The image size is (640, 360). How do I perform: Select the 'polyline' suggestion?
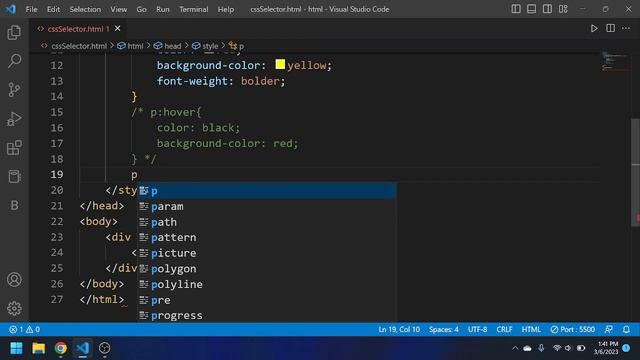pyautogui.click(x=267, y=284)
